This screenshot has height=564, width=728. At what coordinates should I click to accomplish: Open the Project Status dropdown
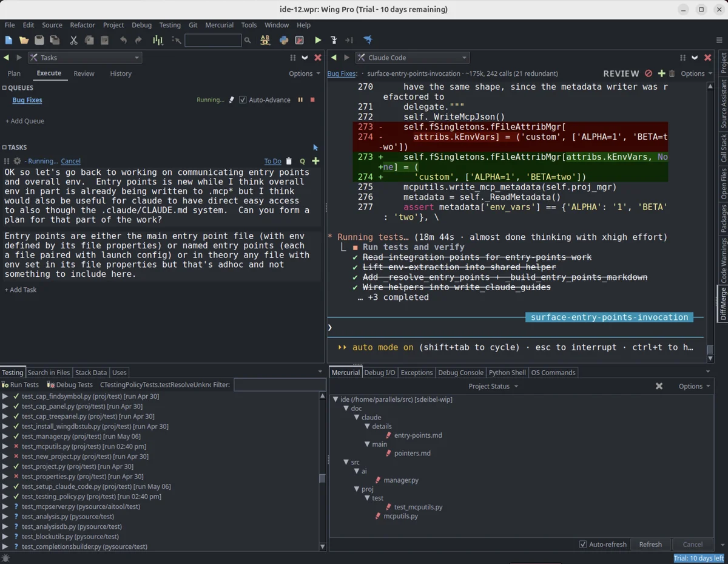tap(493, 386)
